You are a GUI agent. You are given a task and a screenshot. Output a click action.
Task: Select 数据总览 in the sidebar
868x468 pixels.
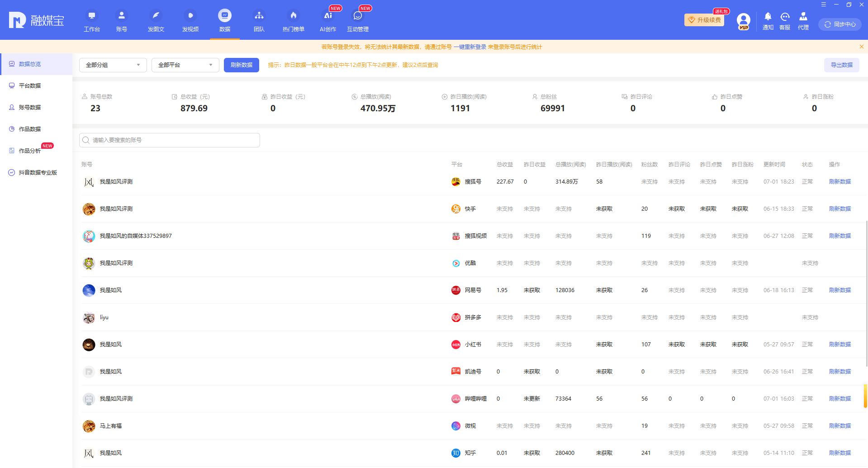click(x=36, y=64)
